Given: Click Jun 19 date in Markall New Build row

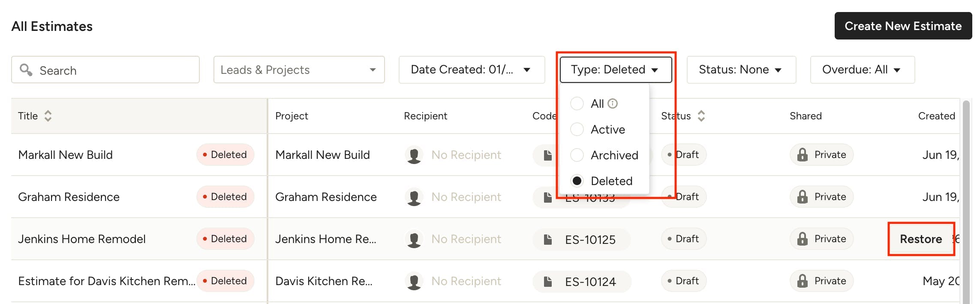Looking at the screenshot, I should click(941, 155).
